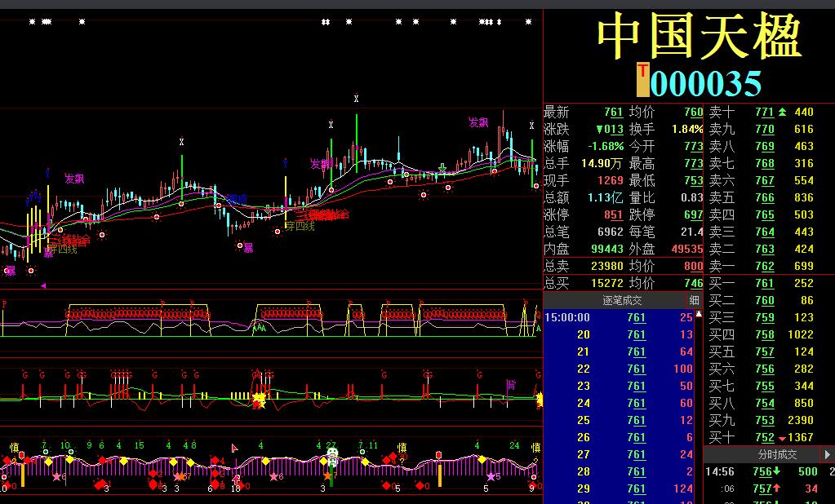Image resolution: width=835 pixels, height=504 pixels.
Task: Select the 外盘 value 49535
Action: pyautogui.click(x=687, y=249)
